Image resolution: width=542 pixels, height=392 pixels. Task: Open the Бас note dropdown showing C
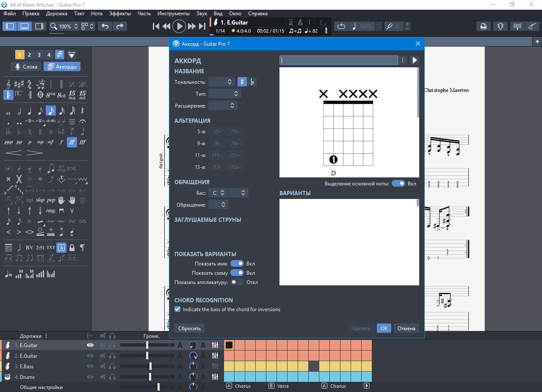218,193
